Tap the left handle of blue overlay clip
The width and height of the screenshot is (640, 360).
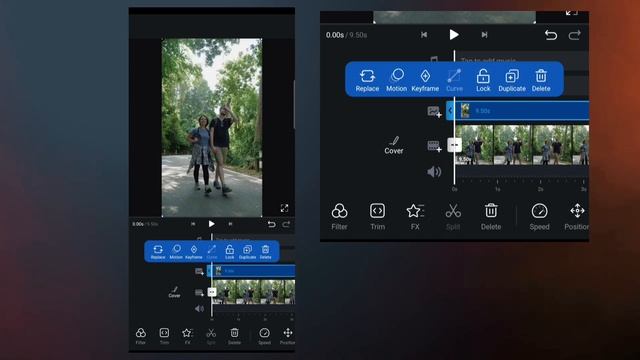click(450, 111)
